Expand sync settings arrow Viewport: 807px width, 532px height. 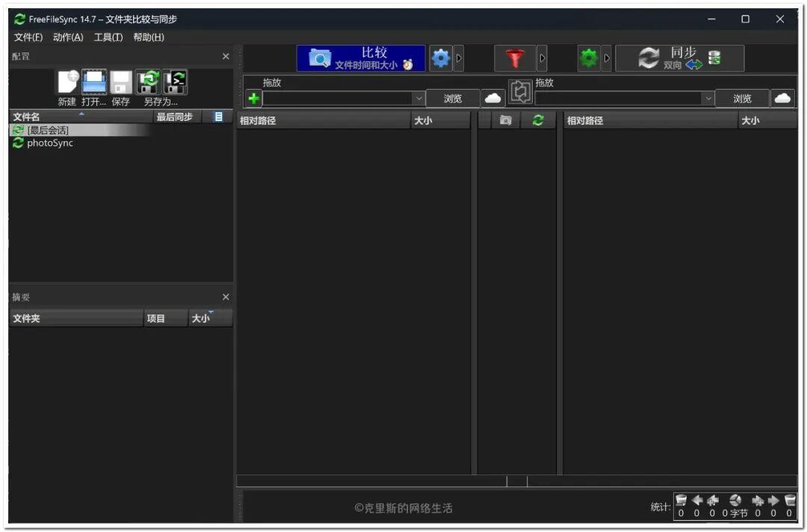[x=607, y=58]
